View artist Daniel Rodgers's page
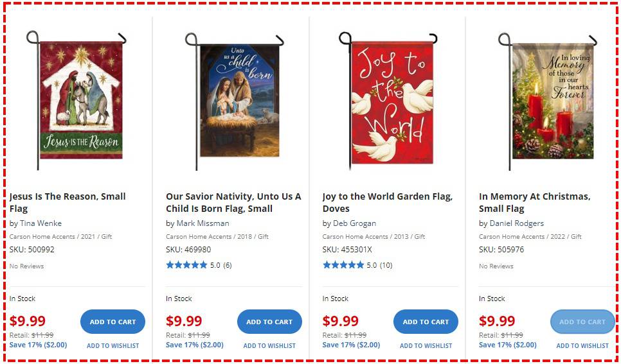Screen dimensions: 621x364 click(x=516, y=223)
